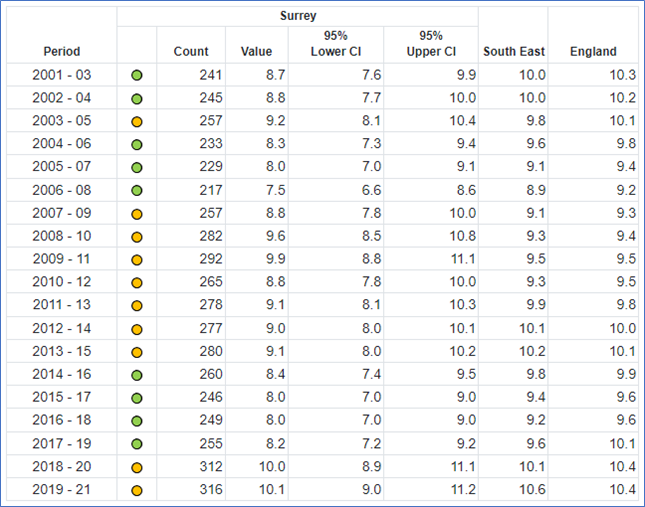The image size is (645, 507).
Task: Click count 241 in the 2001 - 03 row
Action: coord(211,75)
